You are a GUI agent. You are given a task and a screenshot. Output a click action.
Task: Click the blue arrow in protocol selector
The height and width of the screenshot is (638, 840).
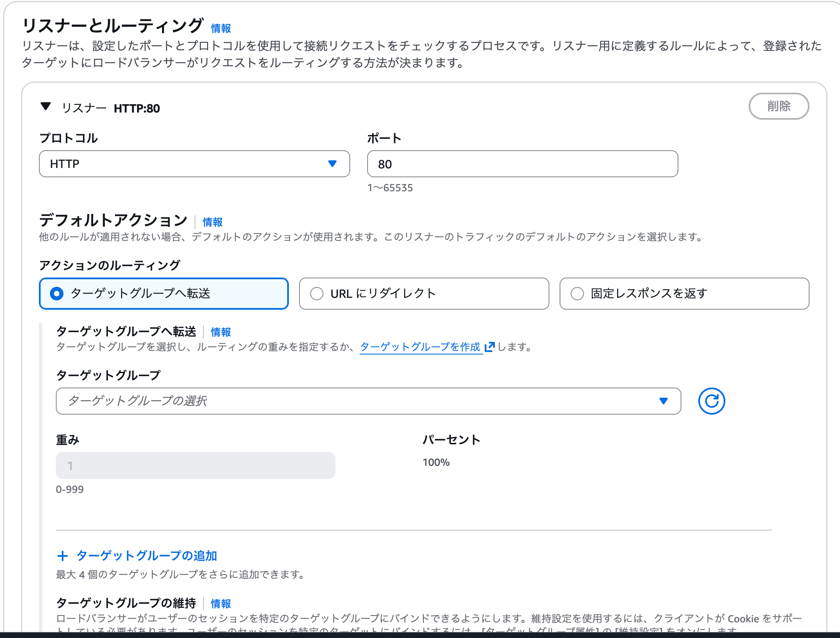point(332,164)
